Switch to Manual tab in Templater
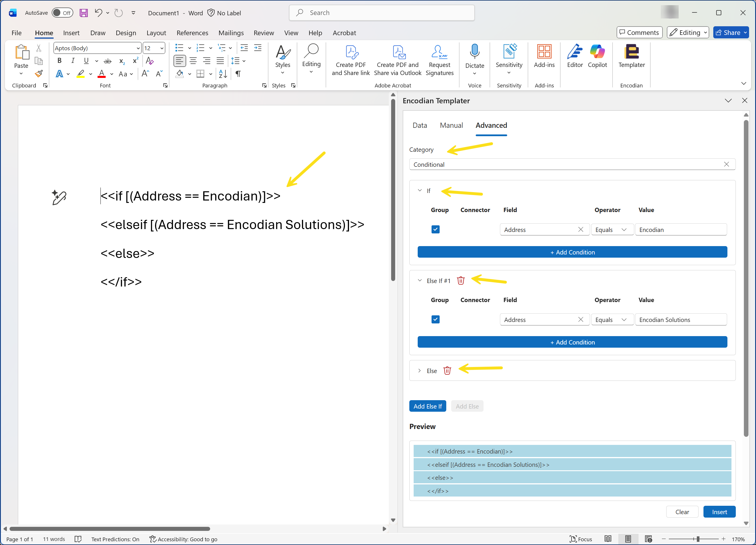 (451, 125)
